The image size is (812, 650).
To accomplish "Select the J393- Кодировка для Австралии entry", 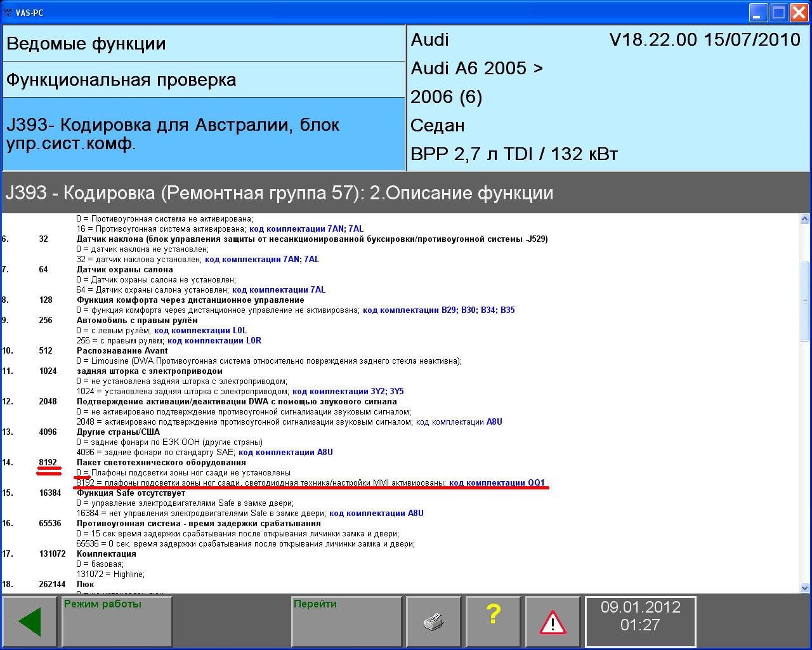I will pos(204,134).
